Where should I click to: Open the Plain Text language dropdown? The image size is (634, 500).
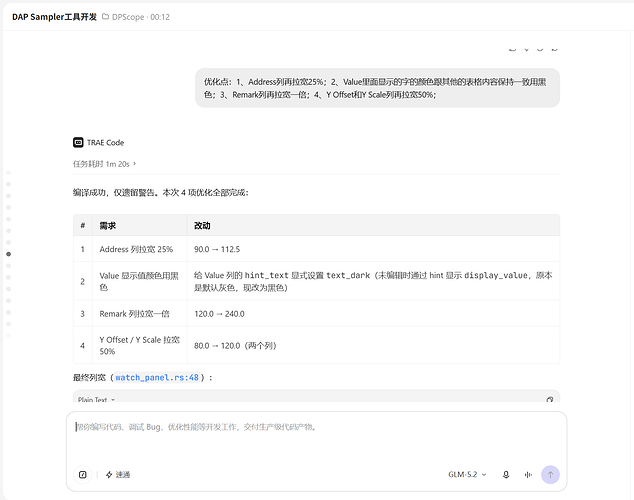tap(96, 399)
